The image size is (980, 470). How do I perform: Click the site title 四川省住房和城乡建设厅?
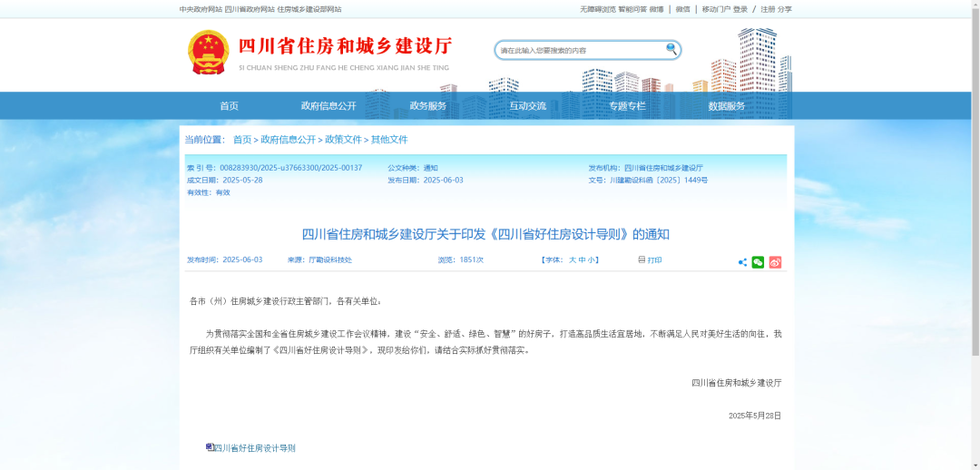(x=346, y=47)
